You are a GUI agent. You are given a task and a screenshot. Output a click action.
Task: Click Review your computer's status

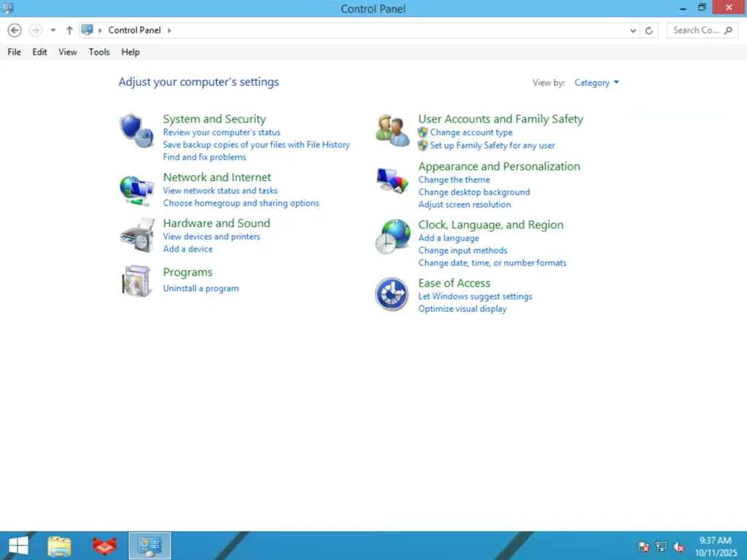(x=222, y=133)
